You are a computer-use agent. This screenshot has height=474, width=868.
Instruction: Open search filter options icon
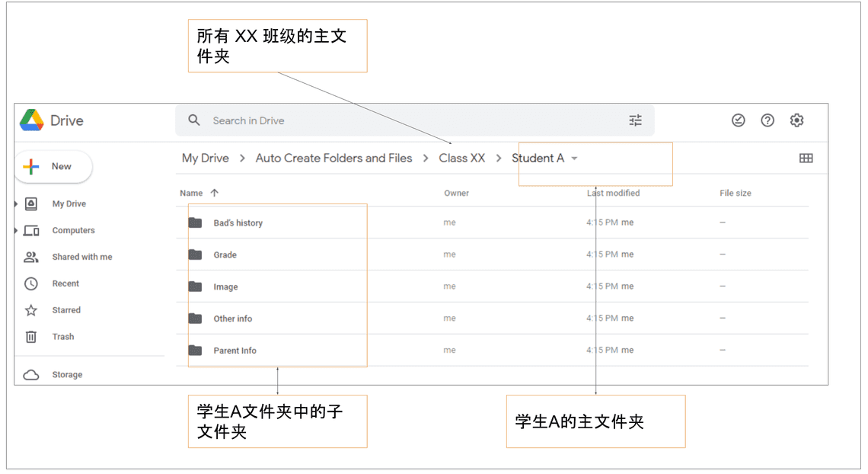pos(635,120)
